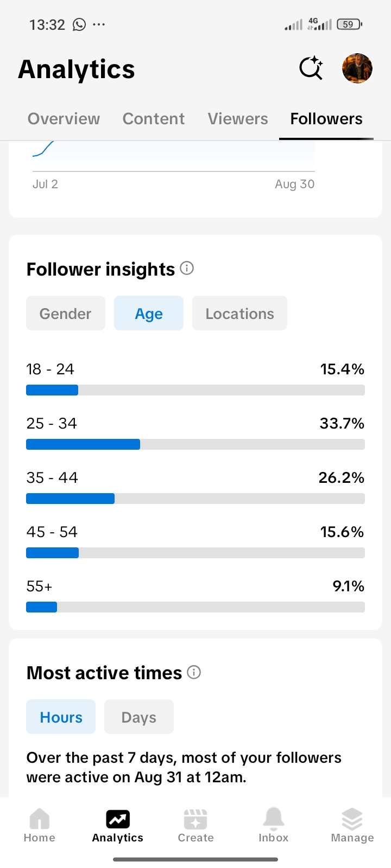Select the Age insights filter
The width and height of the screenshot is (391, 868).
[x=149, y=313]
